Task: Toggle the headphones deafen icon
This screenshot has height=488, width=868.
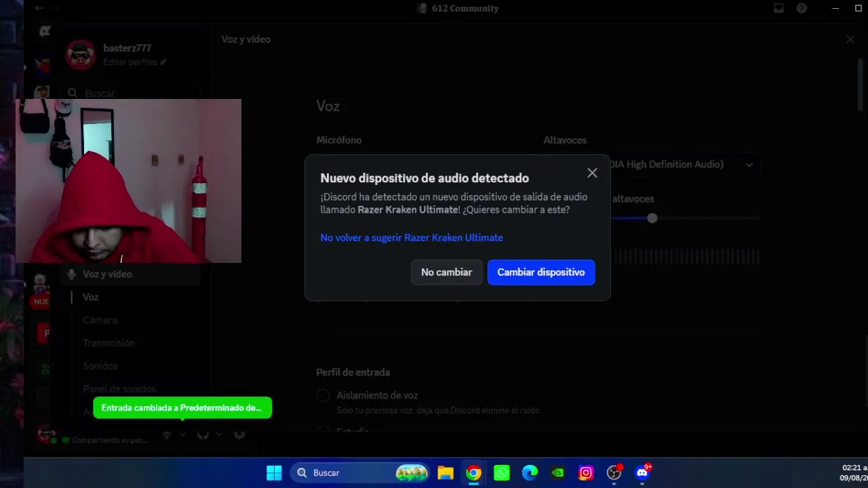Action: [203, 435]
